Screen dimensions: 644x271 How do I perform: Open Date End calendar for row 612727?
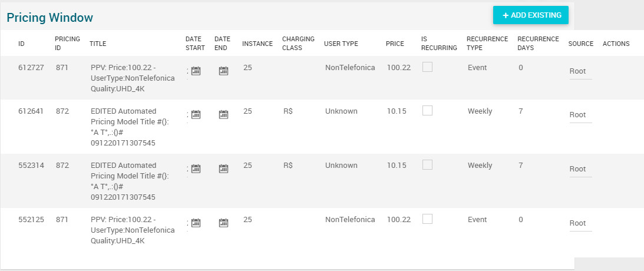click(223, 71)
